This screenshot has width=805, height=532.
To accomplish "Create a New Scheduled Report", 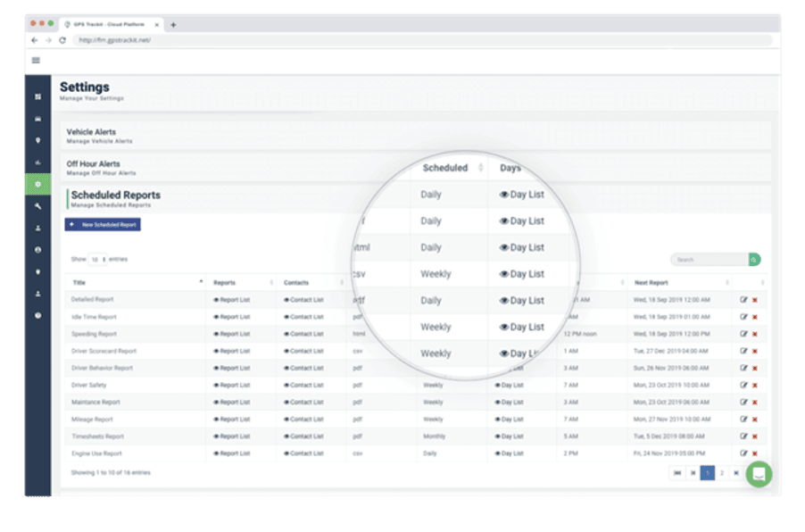I will (x=101, y=224).
